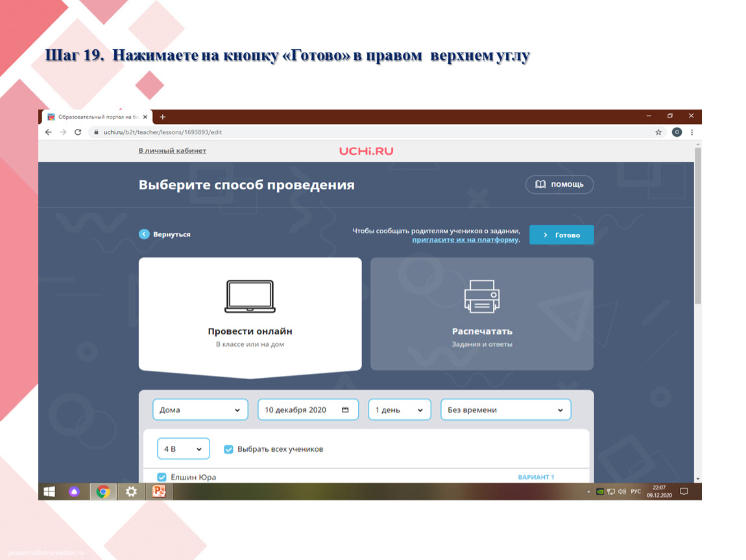The width and height of the screenshot is (746, 560).
Task: Click the UCHi.RU logo
Action: [366, 151]
